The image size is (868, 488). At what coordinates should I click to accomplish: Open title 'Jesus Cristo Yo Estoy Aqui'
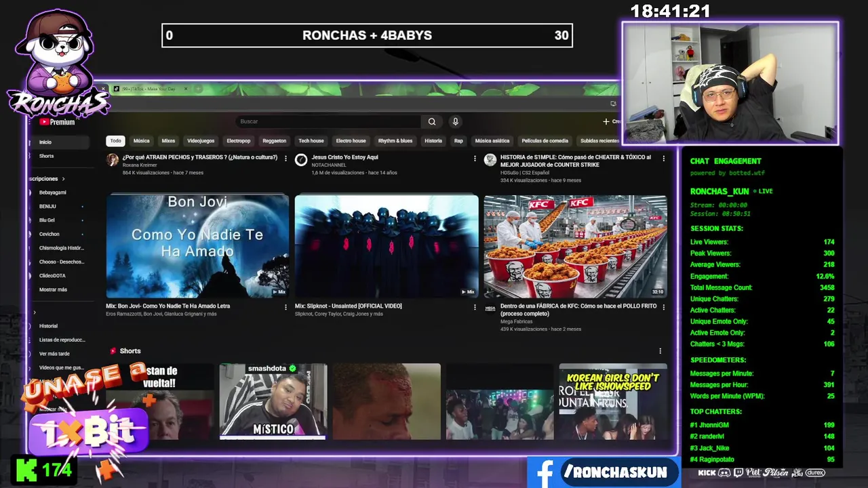[x=344, y=157]
